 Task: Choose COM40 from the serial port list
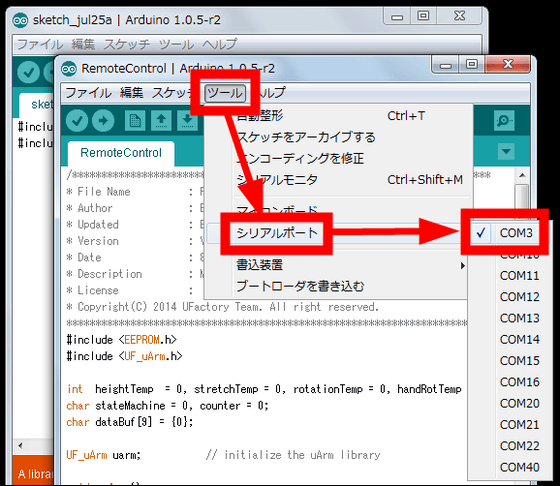(x=519, y=467)
